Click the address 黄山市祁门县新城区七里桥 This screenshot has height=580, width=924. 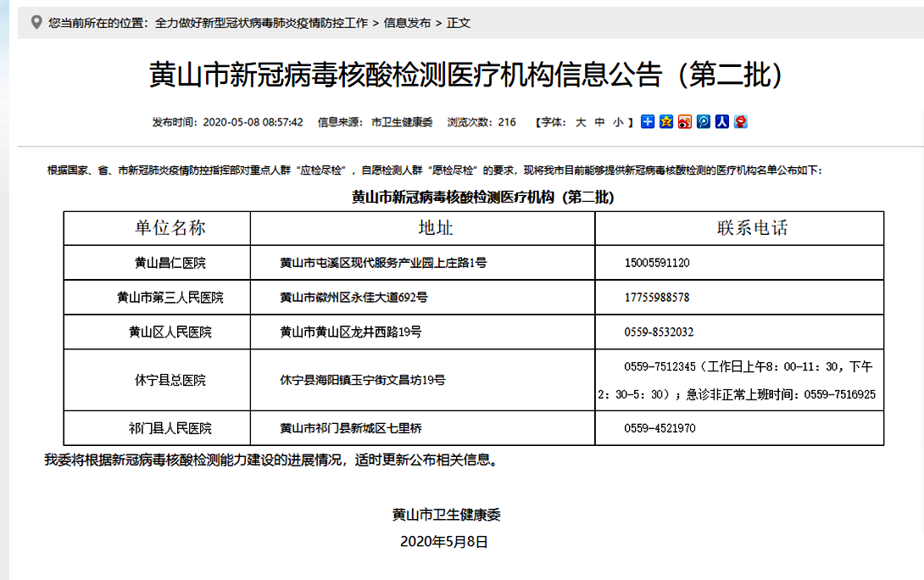point(351,428)
